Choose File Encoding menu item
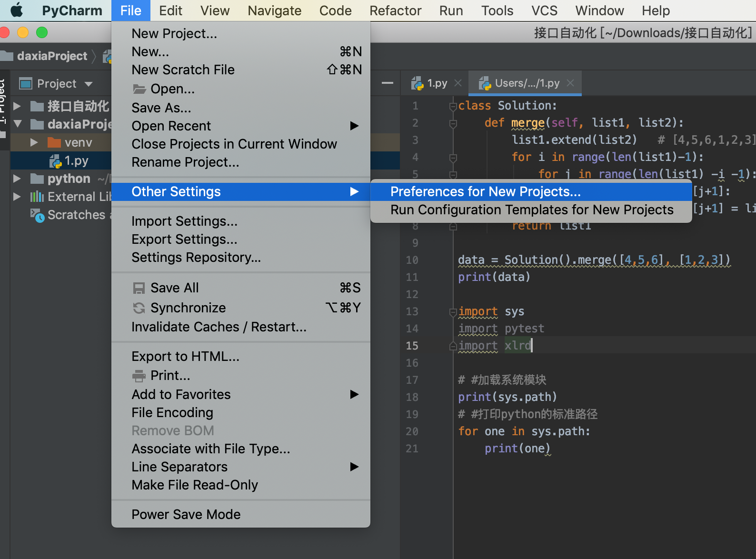Viewport: 756px width, 559px height. click(x=241, y=413)
